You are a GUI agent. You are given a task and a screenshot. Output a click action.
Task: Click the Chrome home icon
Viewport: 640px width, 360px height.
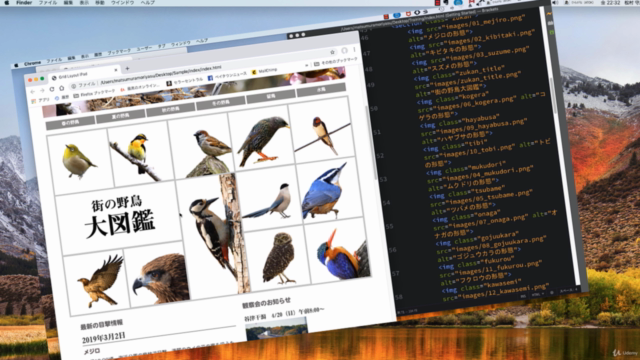pyautogui.click(x=62, y=88)
